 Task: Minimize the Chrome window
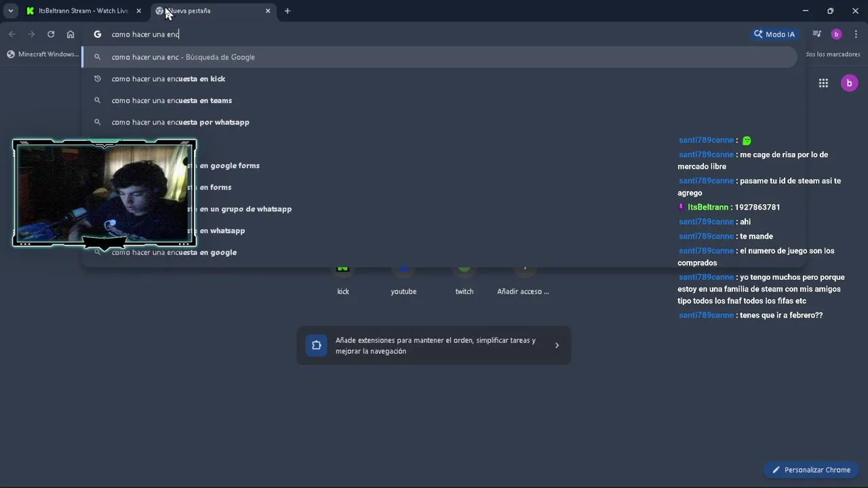tap(806, 11)
